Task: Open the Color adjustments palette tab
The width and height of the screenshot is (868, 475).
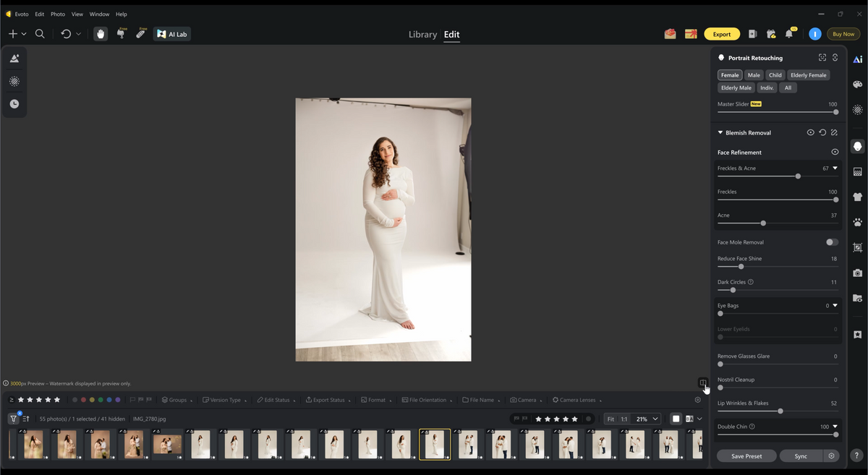Action: coord(857,85)
